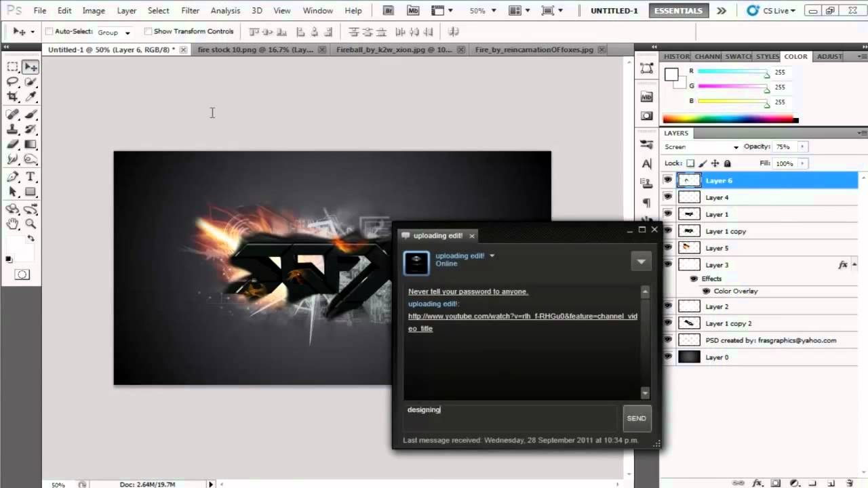The height and width of the screenshot is (488, 868).
Task: Select the History Brush tool
Action: 30,129
